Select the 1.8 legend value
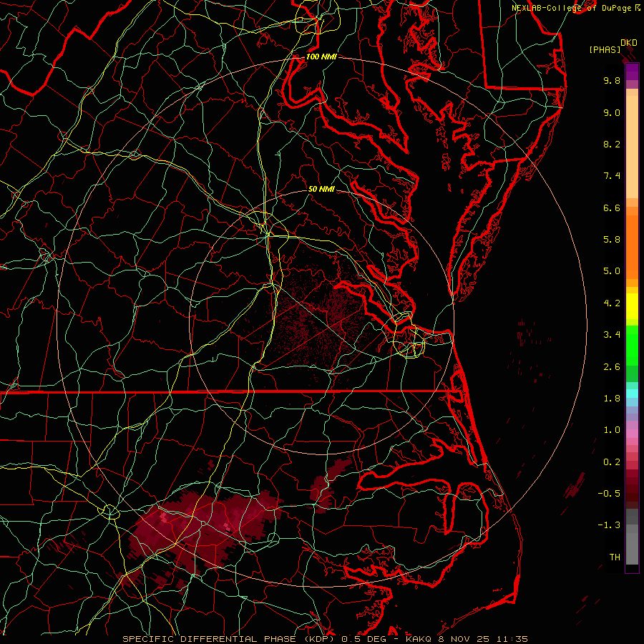This screenshot has height=644, width=644. pyautogui.click(x=612, y=399)
